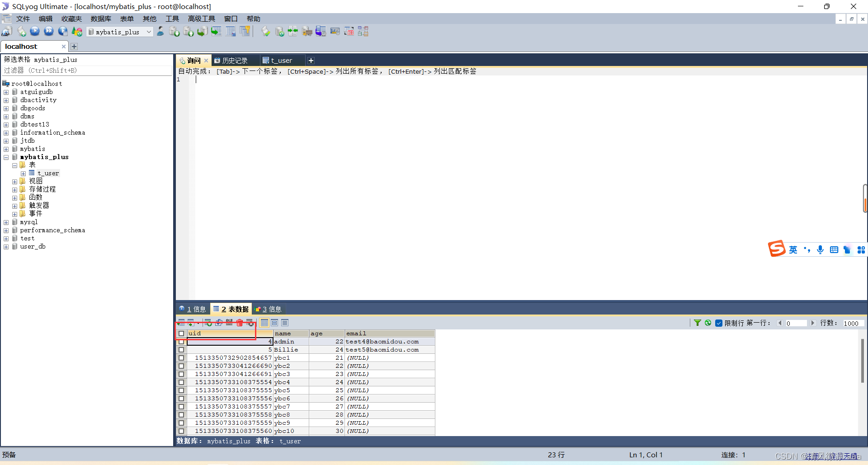The height and width of the screenshot is (465, 868).
Task: Click the green filter funnel icon
Action: [698, 323]
